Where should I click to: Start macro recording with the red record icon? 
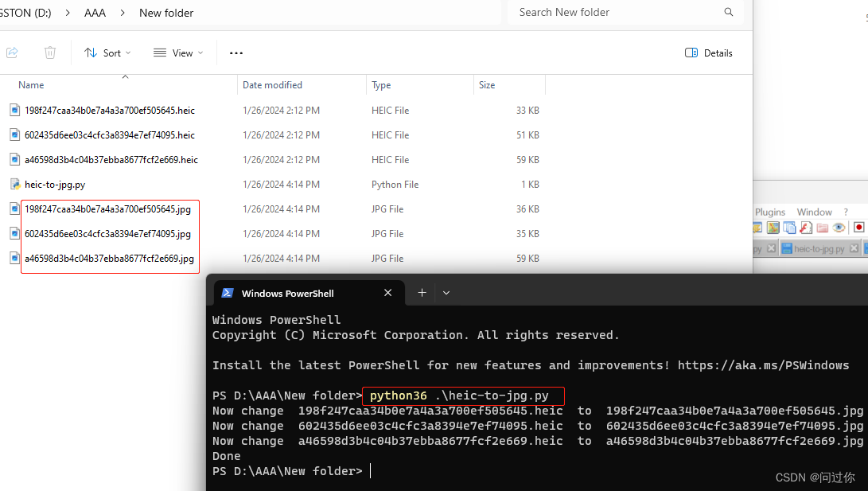[x=859, y=228]
